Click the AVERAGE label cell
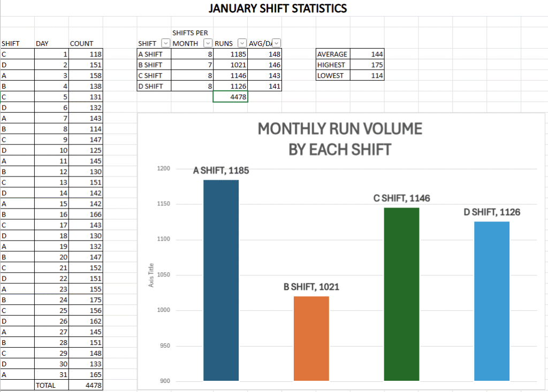 tap(332, 54)
